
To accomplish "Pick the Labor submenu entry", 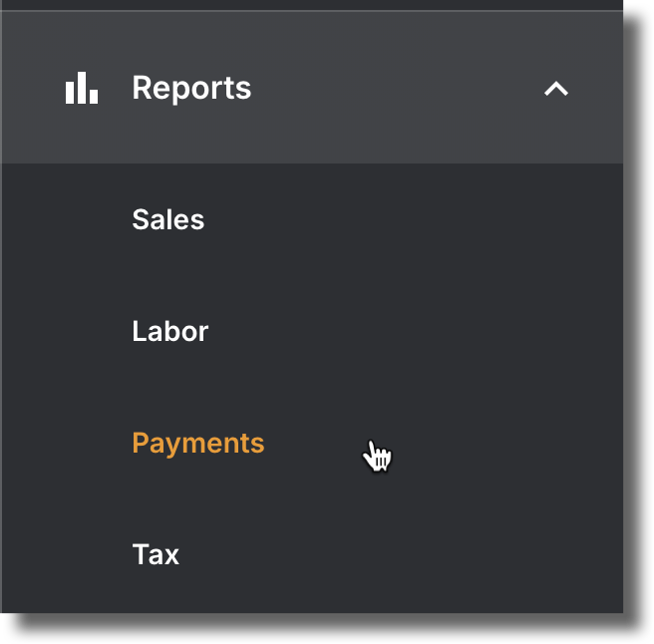I will click(170, 331).
